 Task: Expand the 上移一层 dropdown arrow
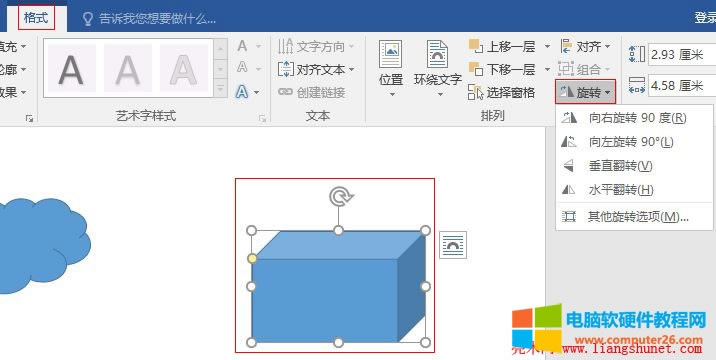547,46
